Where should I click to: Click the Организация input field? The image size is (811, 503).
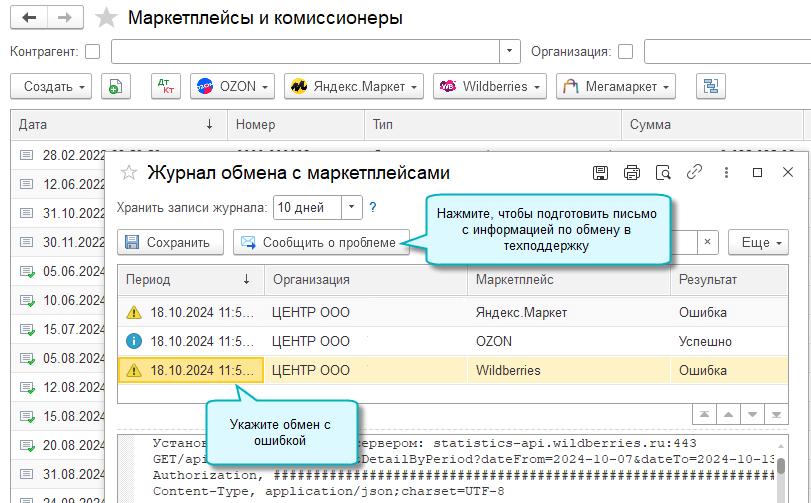click(727, 51)
